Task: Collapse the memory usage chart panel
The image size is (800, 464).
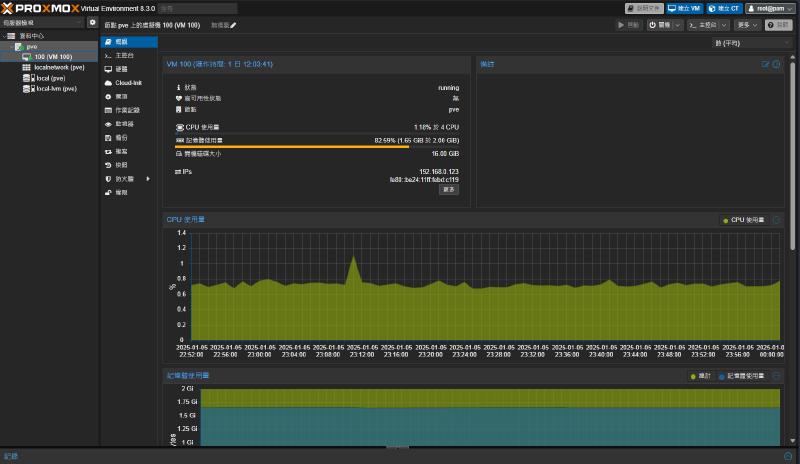Action: [776, 376]
